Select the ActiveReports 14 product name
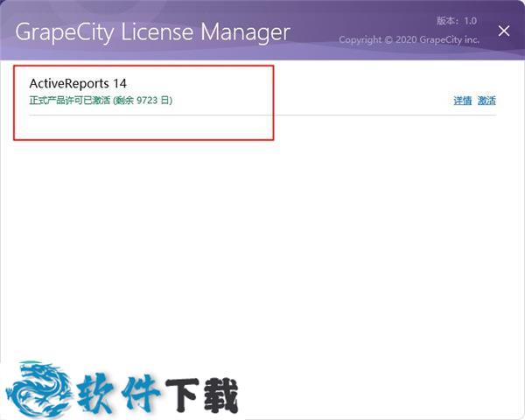Screen dimensions: 525x420 tap(78, 83)
